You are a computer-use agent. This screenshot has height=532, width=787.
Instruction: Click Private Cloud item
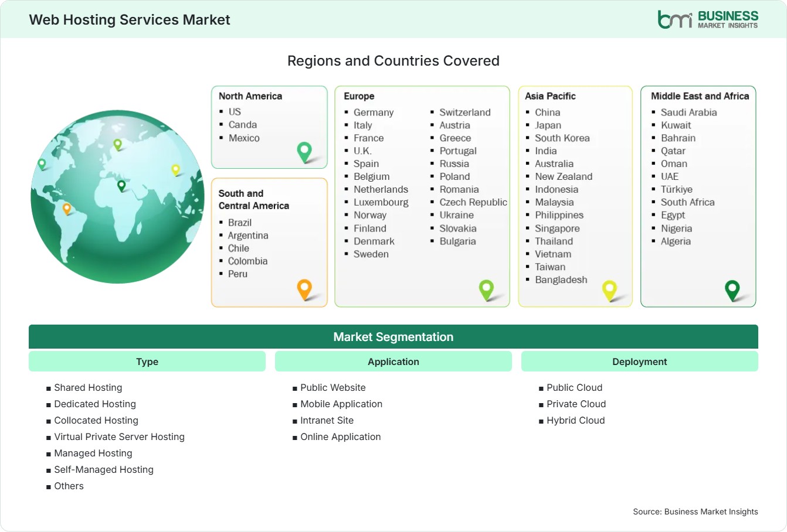(576, 404)
